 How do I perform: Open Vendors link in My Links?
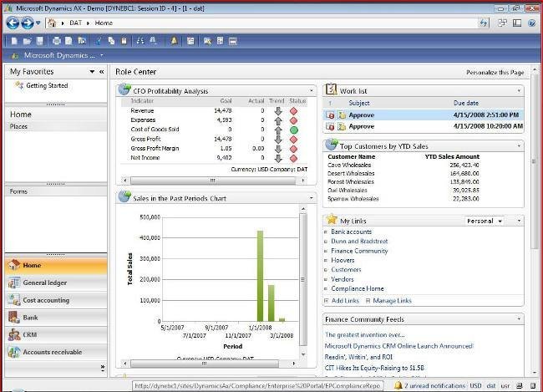pyautogui.click(x=343, y=279)
